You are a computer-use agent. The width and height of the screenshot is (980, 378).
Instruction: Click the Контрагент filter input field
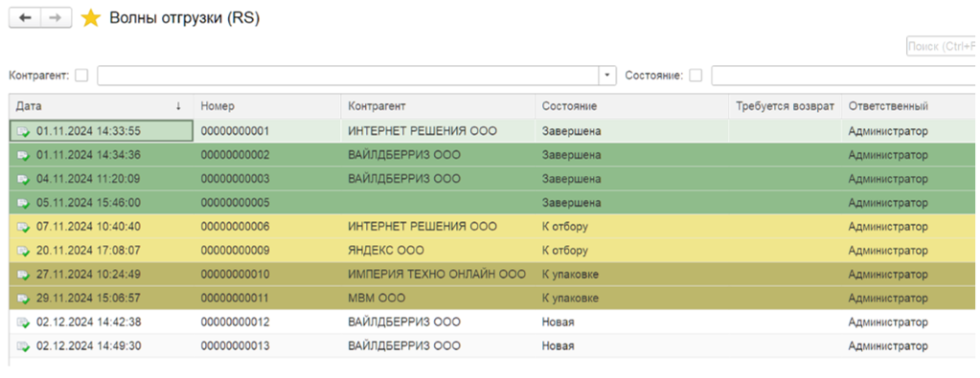[x=348, y=76]
